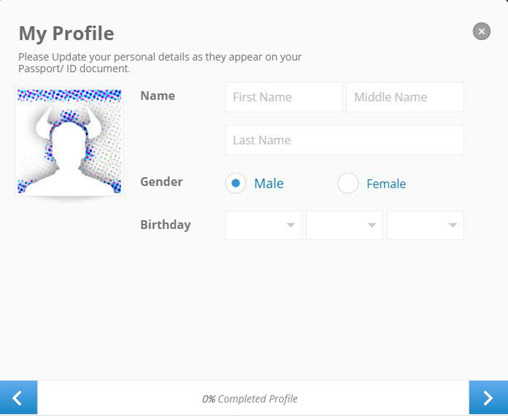
Task: Focus the First Name field
Action: (x=284, y=97)
